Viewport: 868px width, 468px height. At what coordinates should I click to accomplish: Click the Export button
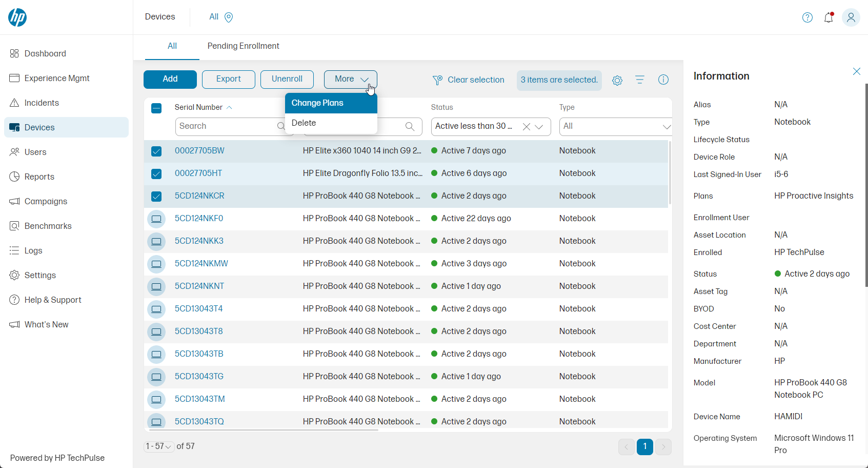228,79
